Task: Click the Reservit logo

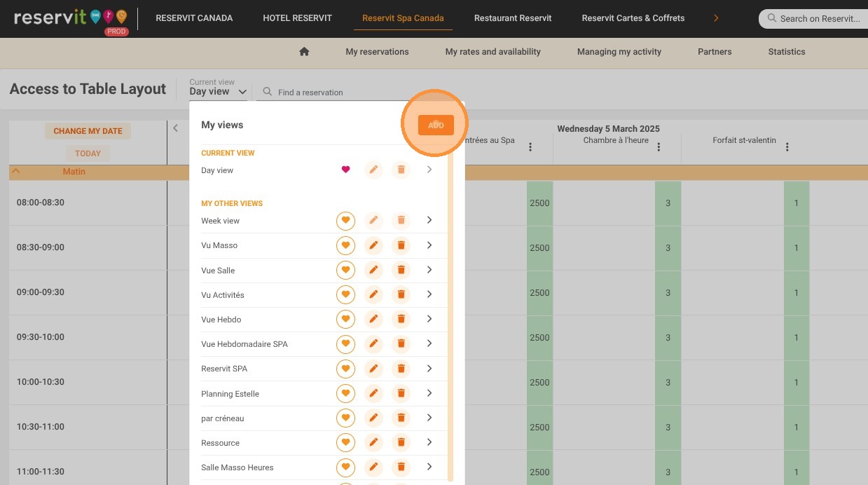Action: [70, 18]
